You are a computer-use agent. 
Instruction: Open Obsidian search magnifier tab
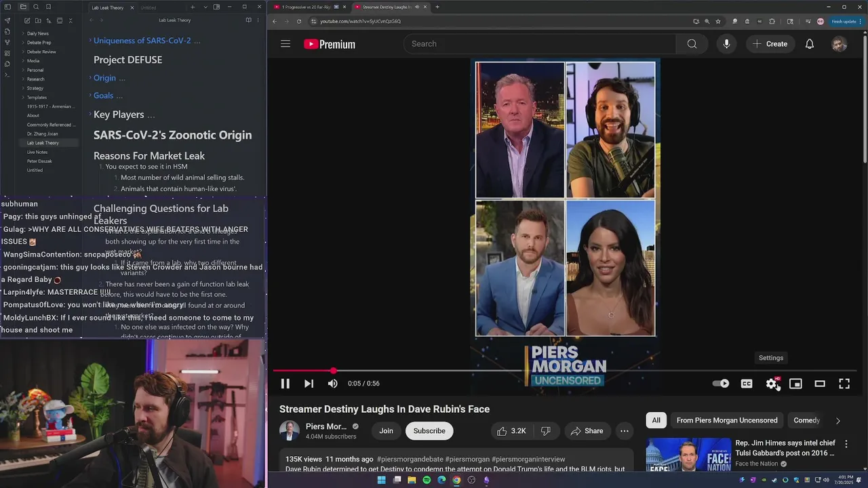point(35,7)
